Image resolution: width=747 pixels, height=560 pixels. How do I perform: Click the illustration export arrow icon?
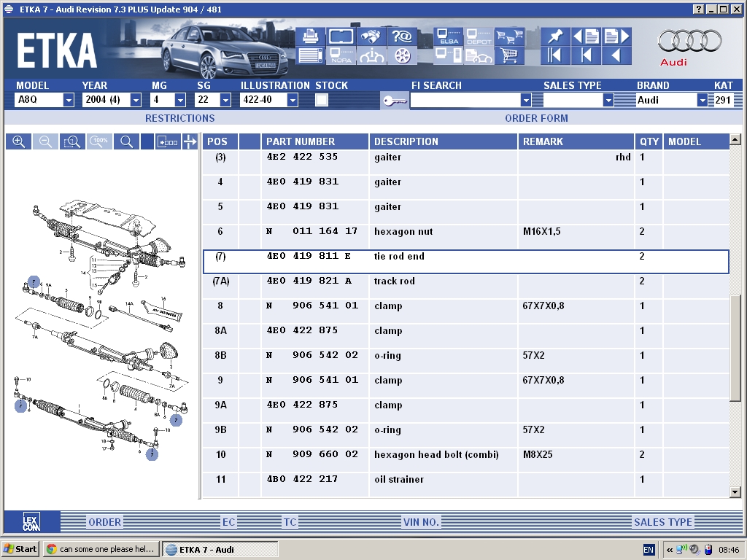(167, 141)
